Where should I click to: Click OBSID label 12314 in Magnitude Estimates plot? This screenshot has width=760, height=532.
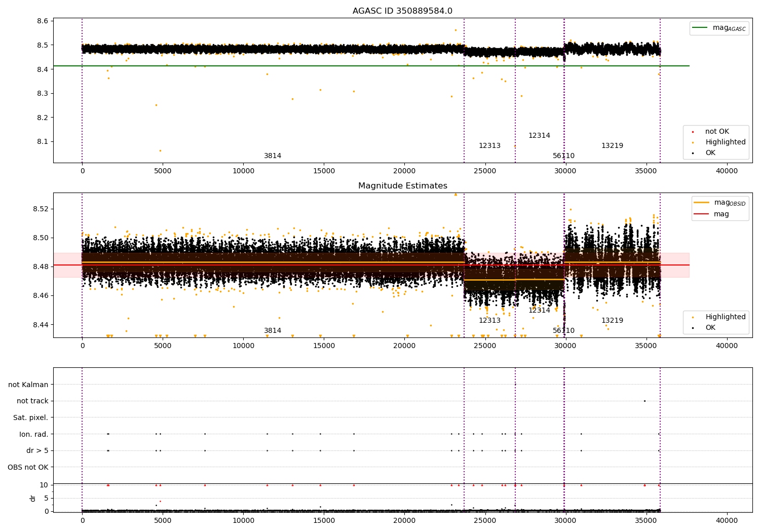539,311
